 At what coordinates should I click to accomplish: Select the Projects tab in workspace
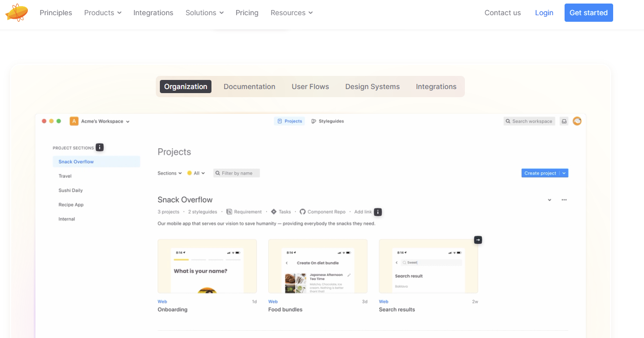(x=289, y=121)
